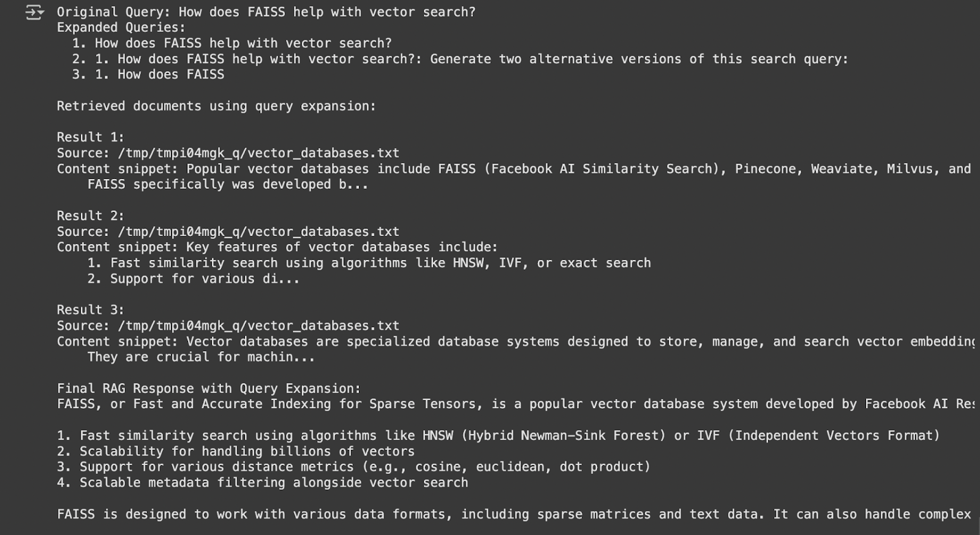
Task: Click the 'Expanded Queries:' heading text
Action: click(x=121, y=28)
